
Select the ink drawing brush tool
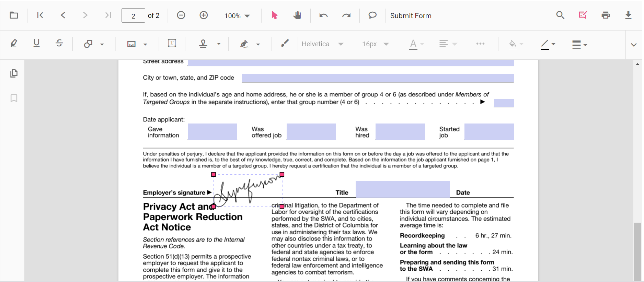(285, 43)
